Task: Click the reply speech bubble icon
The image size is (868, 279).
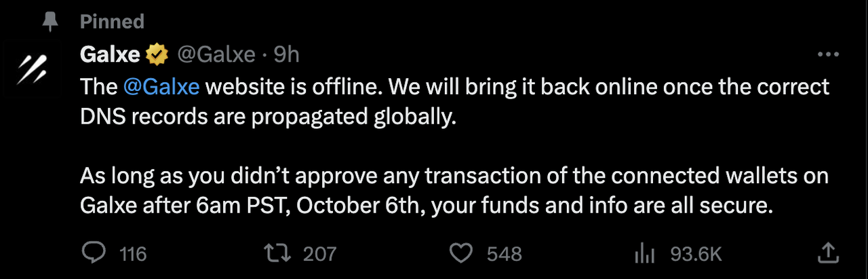Action: click(93, 254)
